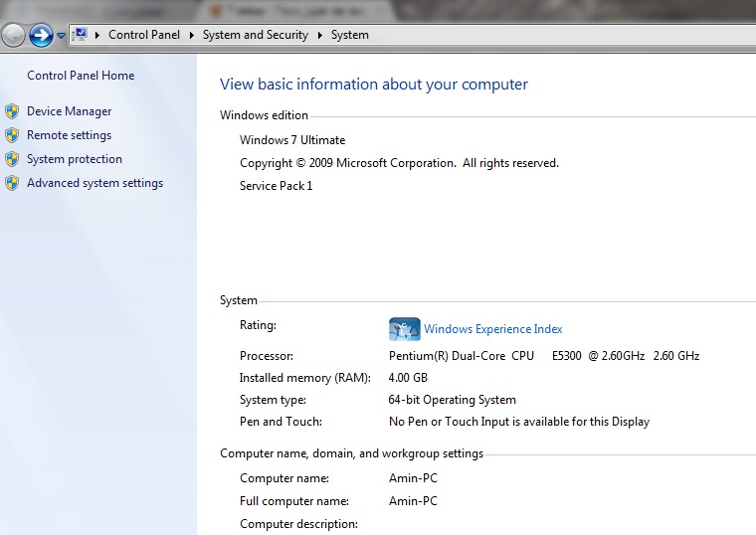
Task: Click the Rating: label
Action: 258,325
